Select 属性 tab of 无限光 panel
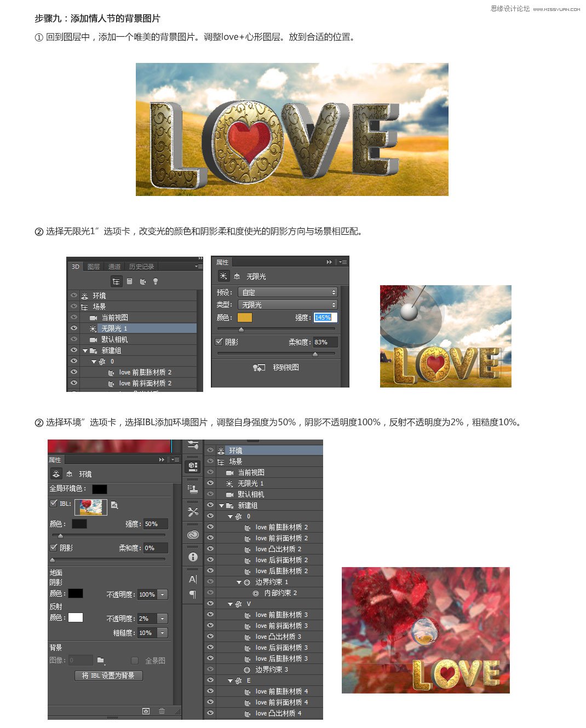 tap(222, 262)
